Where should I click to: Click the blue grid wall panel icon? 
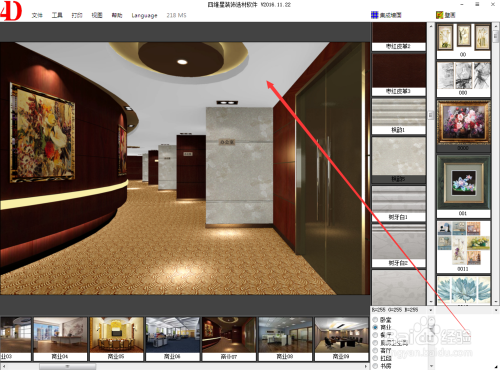(x=375, y=15)
